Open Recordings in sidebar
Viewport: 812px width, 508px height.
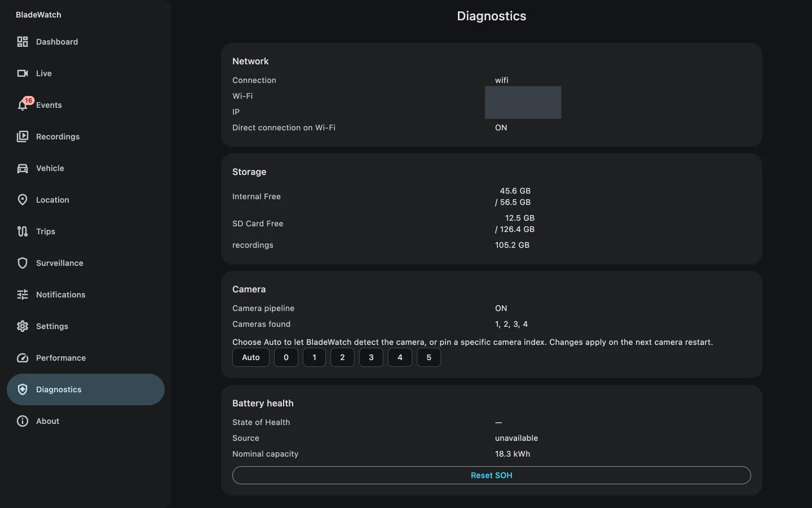click(86, 137)
